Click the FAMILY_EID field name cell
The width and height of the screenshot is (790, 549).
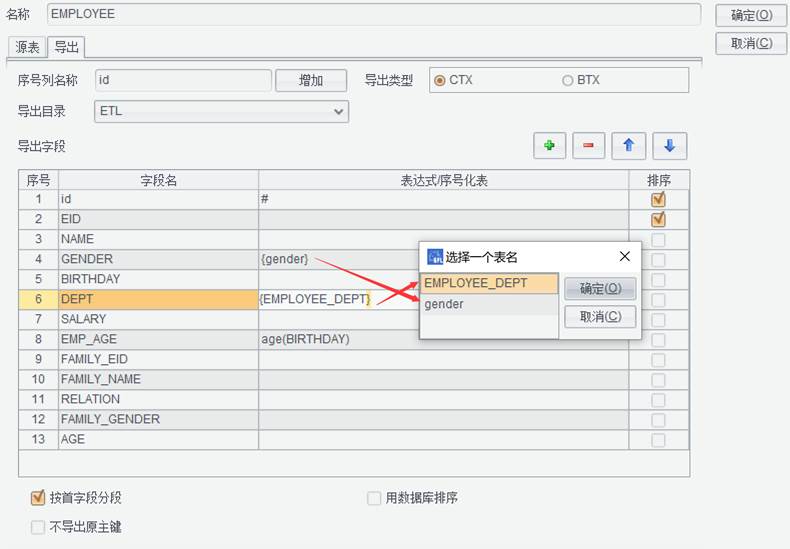(158, 360)
